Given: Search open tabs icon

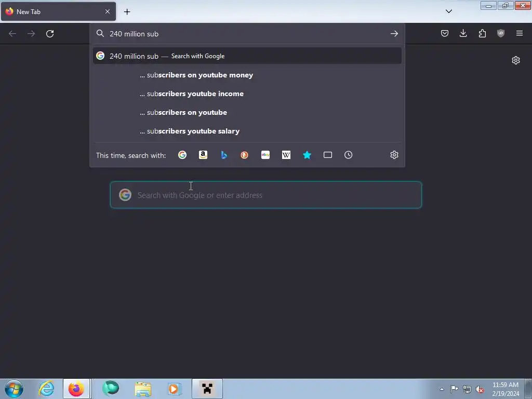Looking at the screenshot, I should [x=328, y=155].
